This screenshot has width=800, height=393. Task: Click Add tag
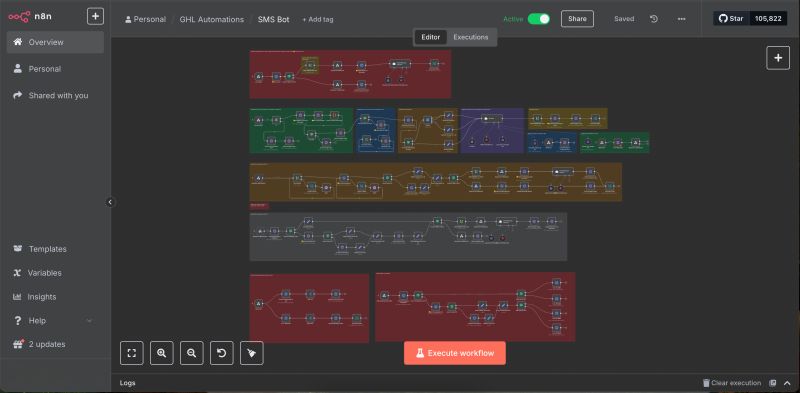(x=318, y=19)
